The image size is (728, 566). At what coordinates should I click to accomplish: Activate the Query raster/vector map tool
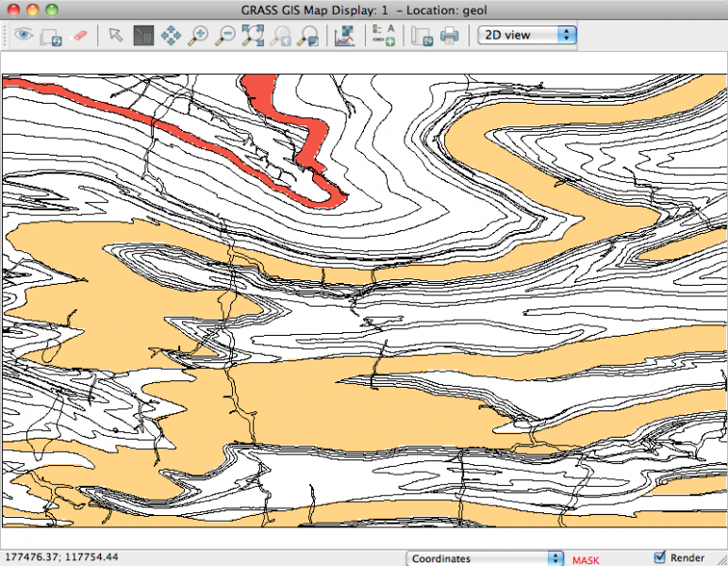(x=143, y=36)
